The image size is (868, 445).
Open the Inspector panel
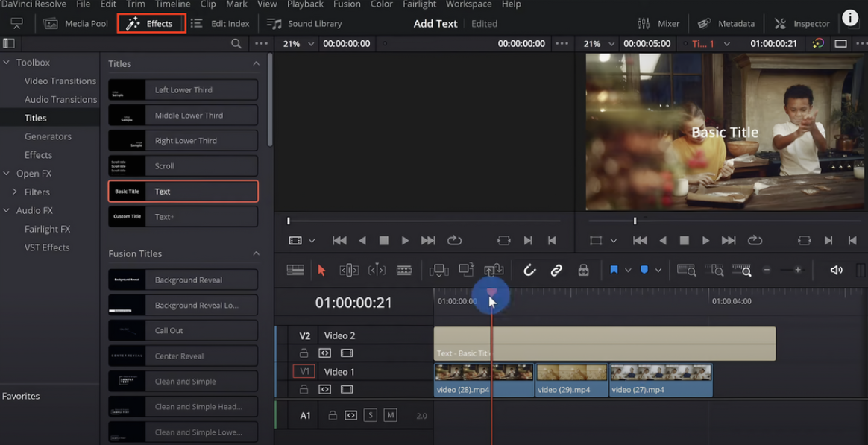[x=802, y=24]
